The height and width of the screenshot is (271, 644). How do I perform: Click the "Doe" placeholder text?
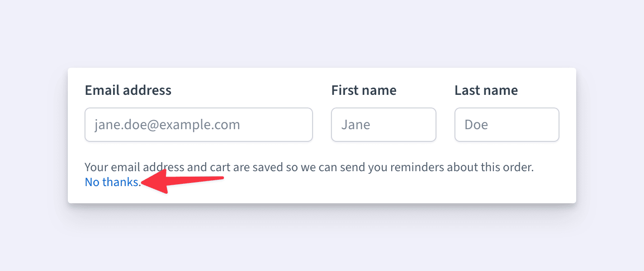coord(476,125)
